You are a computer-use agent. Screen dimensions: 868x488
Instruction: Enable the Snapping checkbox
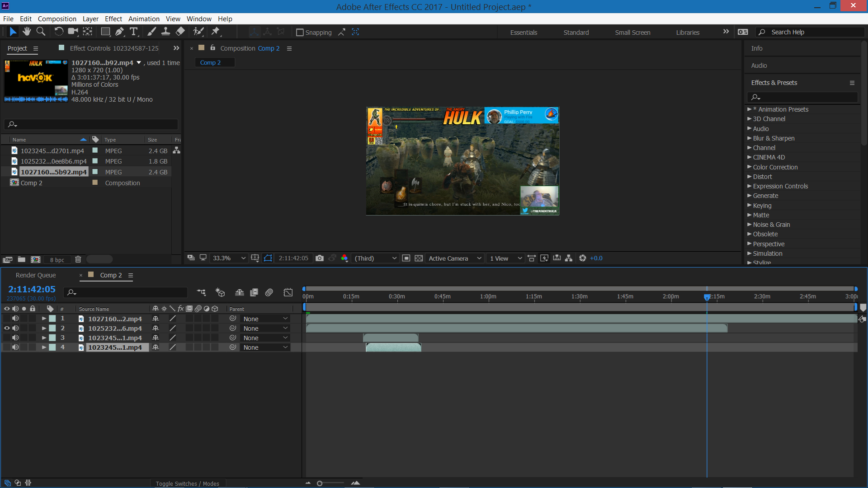point(300,33)
